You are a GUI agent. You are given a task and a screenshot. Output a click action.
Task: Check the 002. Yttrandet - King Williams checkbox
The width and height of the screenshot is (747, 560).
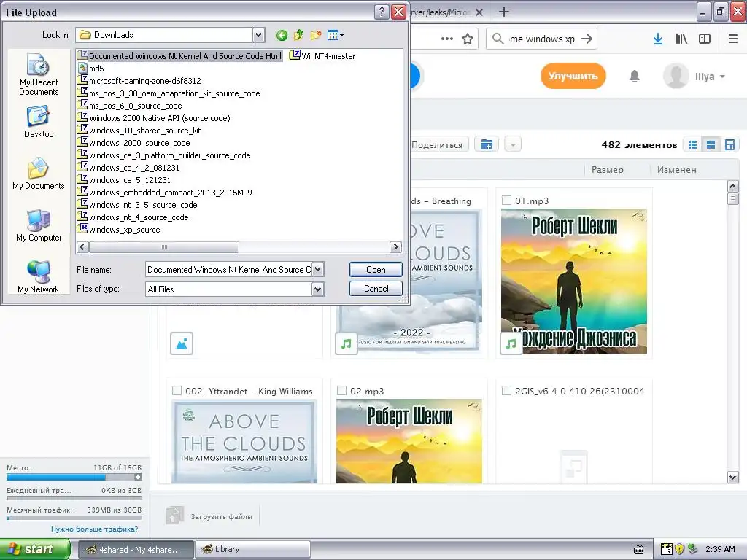click(177, 391)
